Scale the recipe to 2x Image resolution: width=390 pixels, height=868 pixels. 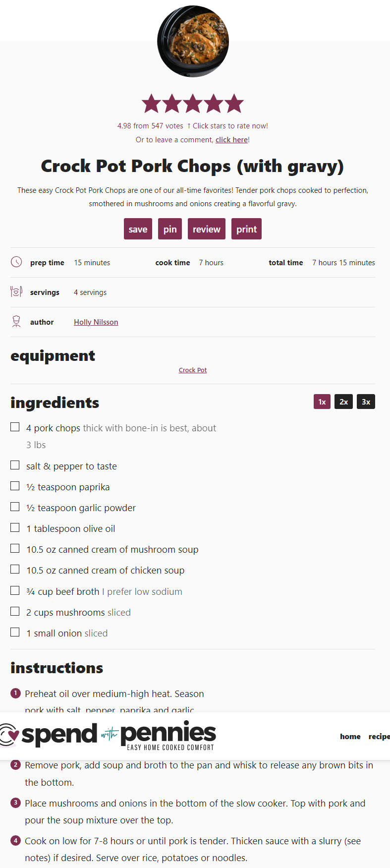click(343, 402)
